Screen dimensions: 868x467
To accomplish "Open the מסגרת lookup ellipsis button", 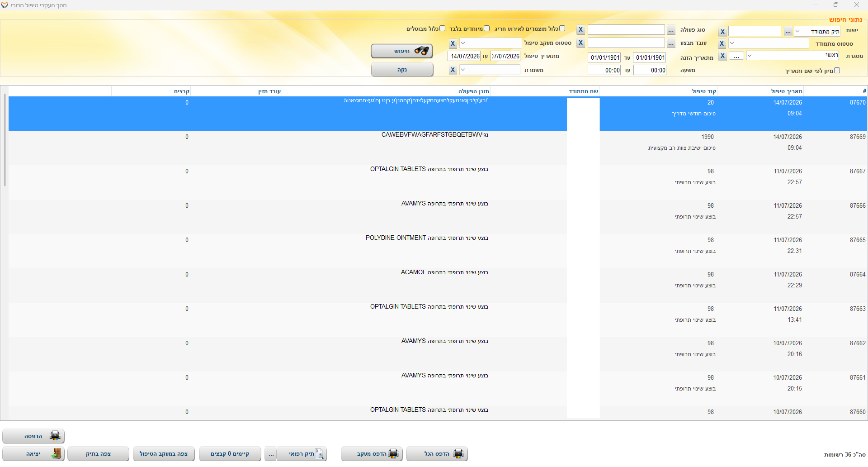I will pyautogui.click(x=736, y=56).
